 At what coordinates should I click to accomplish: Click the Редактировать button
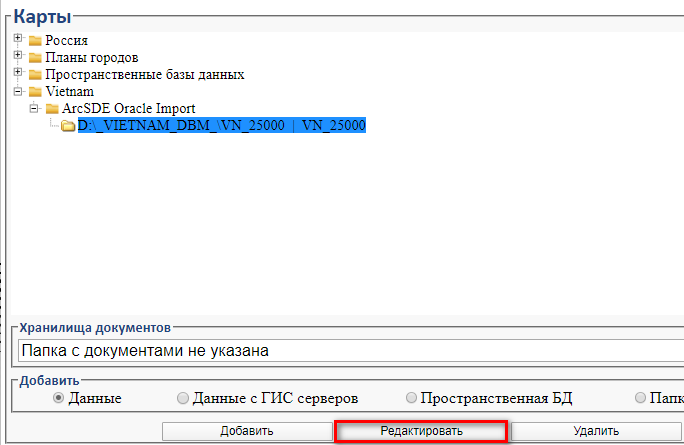(421, 431)
